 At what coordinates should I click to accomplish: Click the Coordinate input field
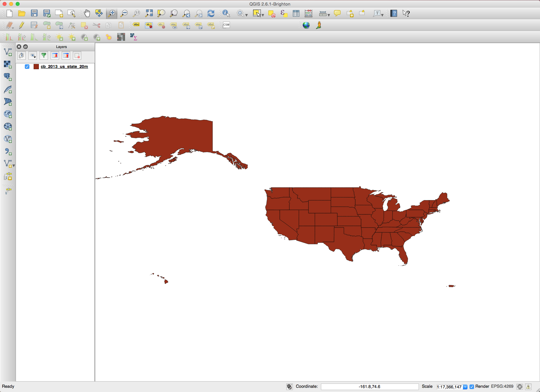[370, 387]
